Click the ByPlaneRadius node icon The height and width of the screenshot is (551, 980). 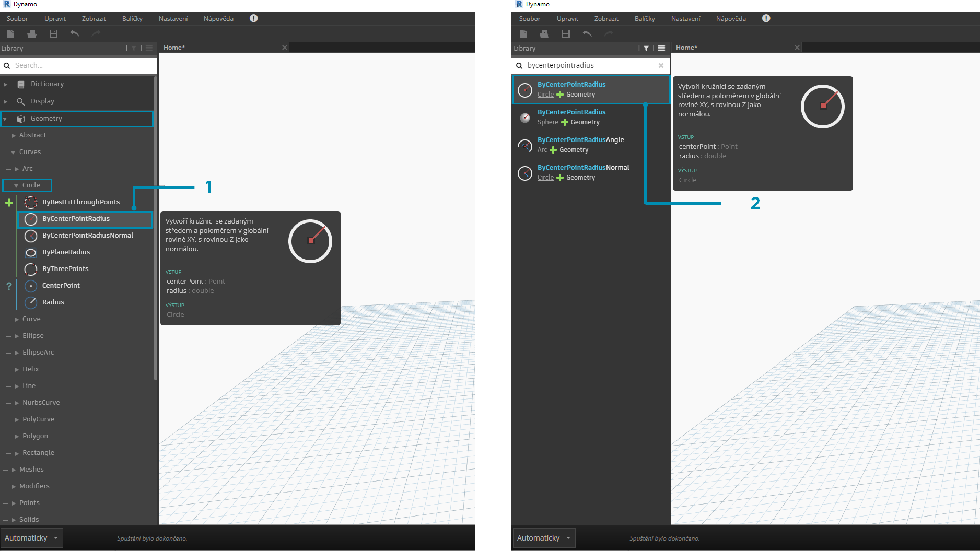[x=31, y=252]
